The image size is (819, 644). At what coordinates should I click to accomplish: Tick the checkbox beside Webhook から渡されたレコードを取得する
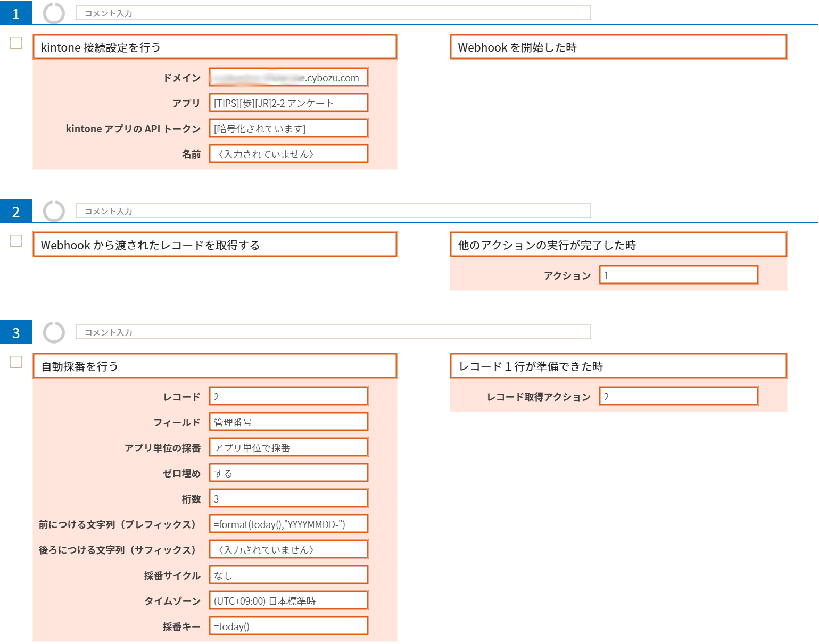pyautogui.click(x=16, y=241)
